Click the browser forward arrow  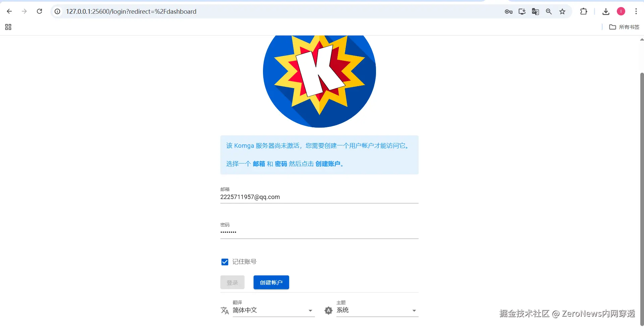[24, 11]
